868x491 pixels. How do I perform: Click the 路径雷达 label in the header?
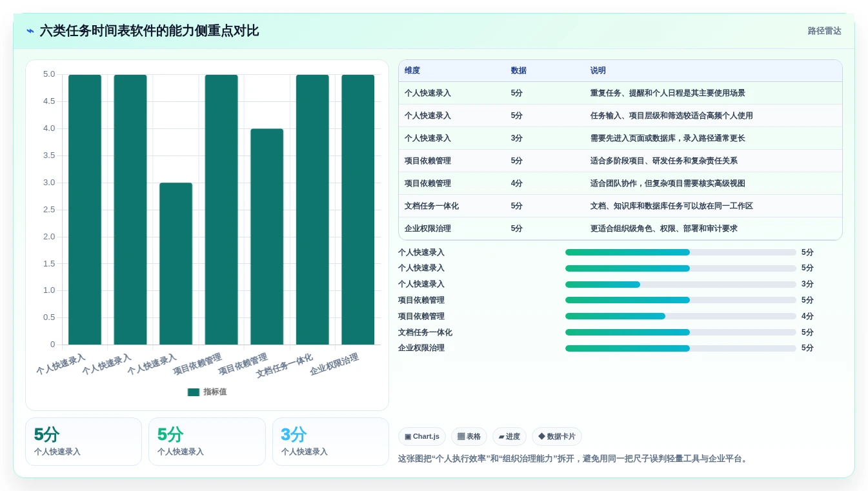tap(824, 31)
